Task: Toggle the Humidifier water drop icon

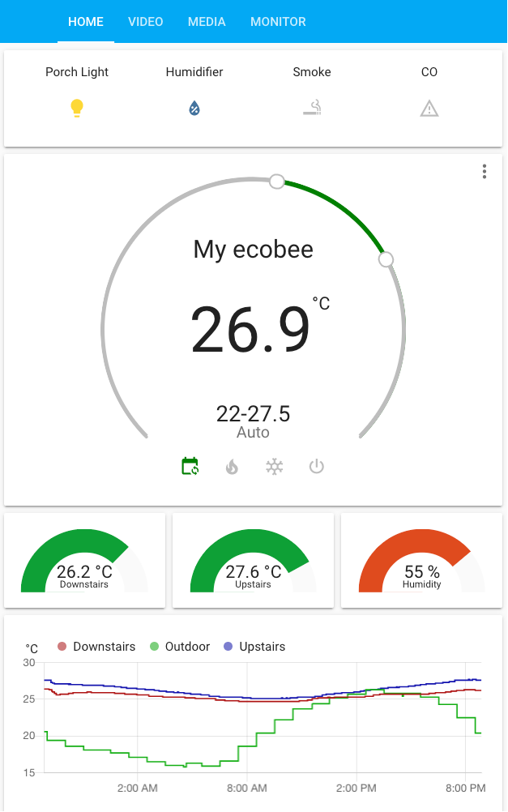Action: 194,108
